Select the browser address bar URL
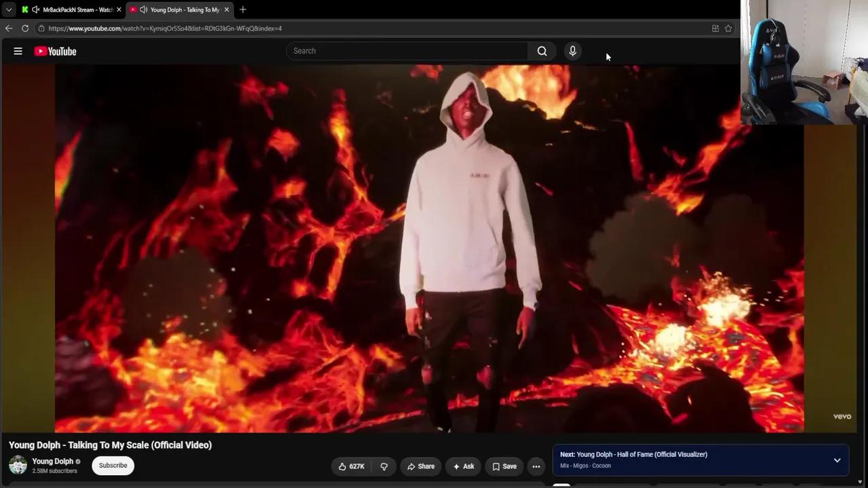Screen dimensions: 868x488 165,28
